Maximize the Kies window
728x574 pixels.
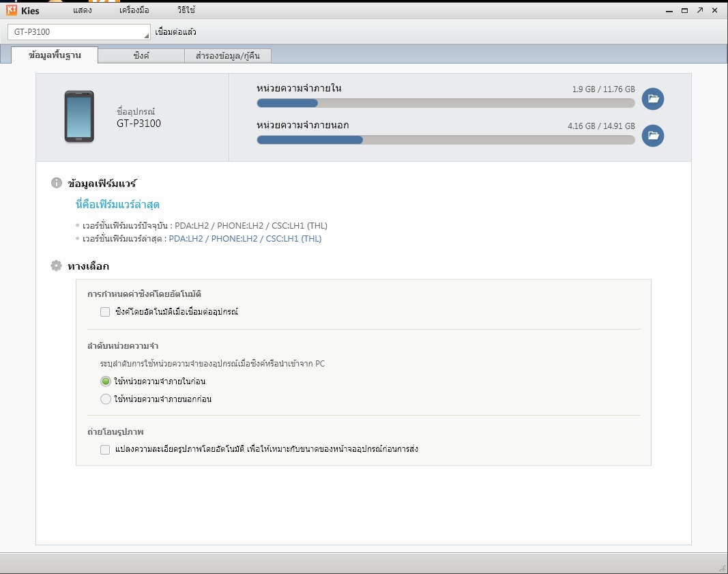[684, 11]
